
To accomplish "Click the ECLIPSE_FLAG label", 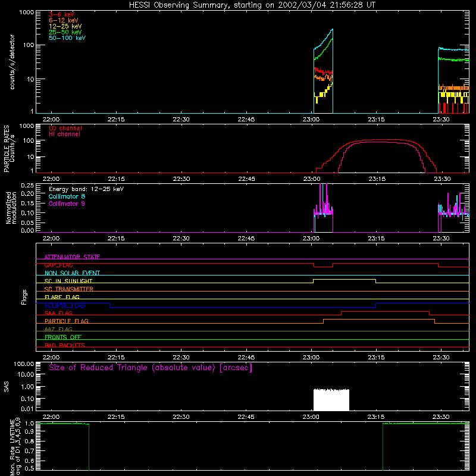I will (65, 305).
